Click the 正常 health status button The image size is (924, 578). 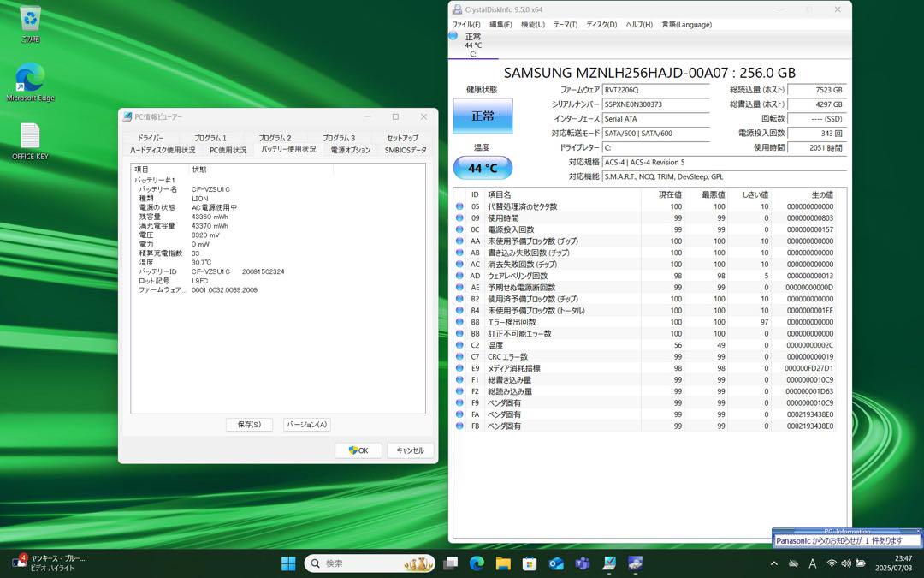(x=483, y=116)
